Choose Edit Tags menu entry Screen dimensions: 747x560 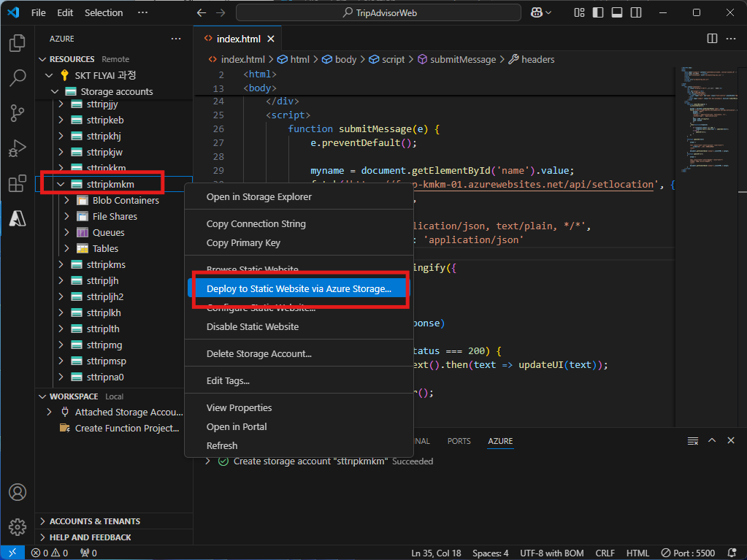[x=299, y=381]
